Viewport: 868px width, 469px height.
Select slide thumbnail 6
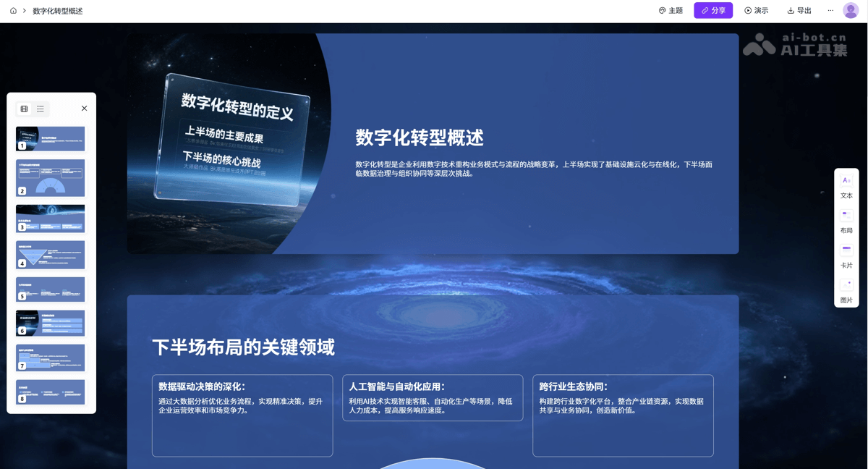click(x=51, y=323)
